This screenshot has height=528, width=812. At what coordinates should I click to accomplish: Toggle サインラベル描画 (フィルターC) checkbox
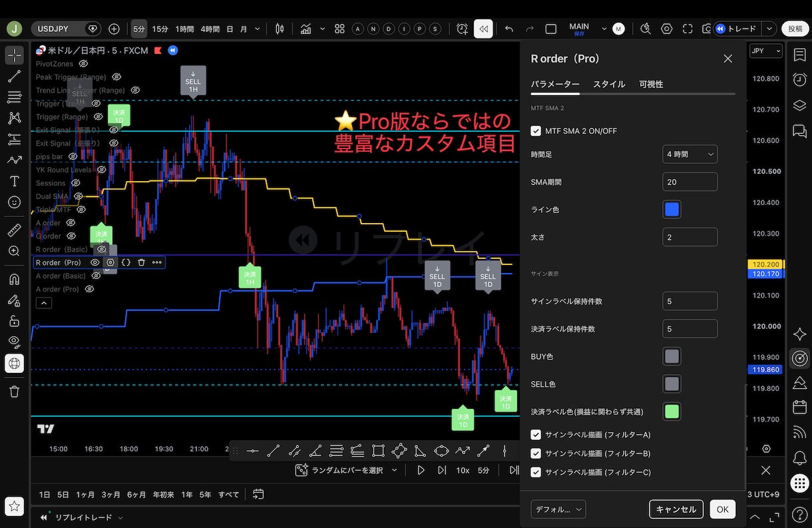pos(536,472)
